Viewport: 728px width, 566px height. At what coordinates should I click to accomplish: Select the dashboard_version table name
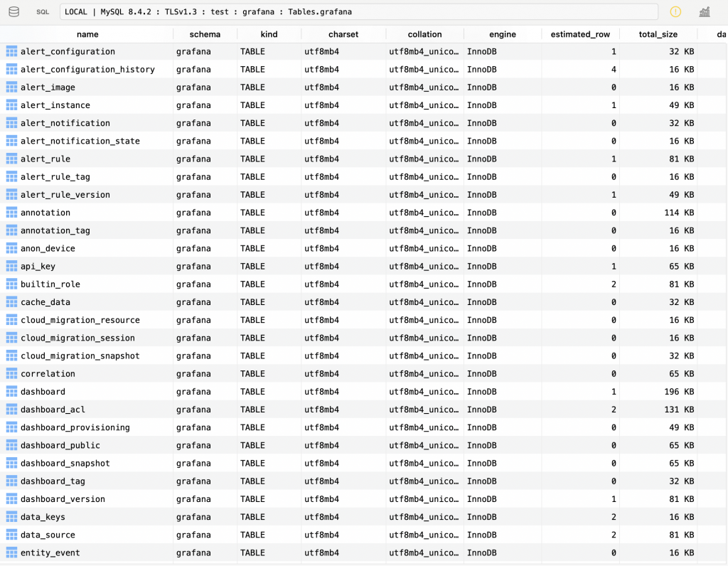(63, 499)
